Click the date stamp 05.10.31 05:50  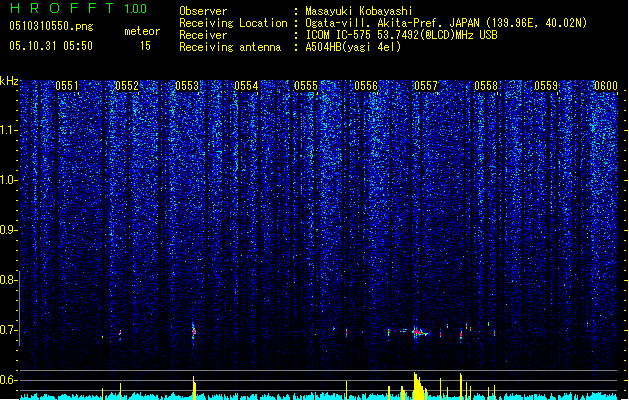[51, 46]
